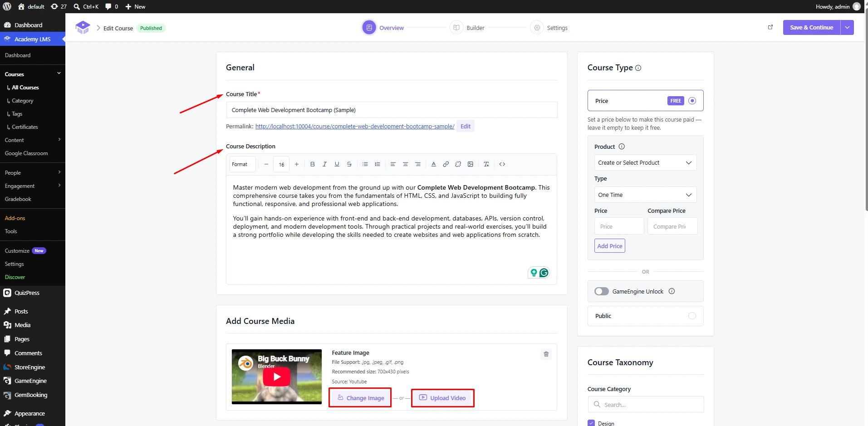868x426 pixels.
Task: Click into the Course Title field
Action: click(x=392, y=110)
